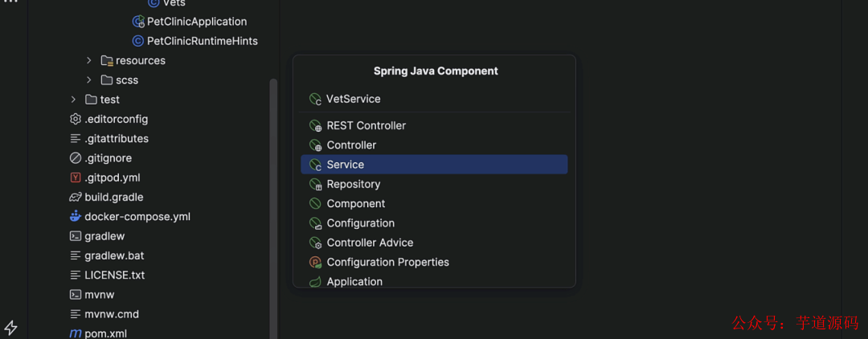
Task: Click the Repository component icon
Action: [315, 184]
